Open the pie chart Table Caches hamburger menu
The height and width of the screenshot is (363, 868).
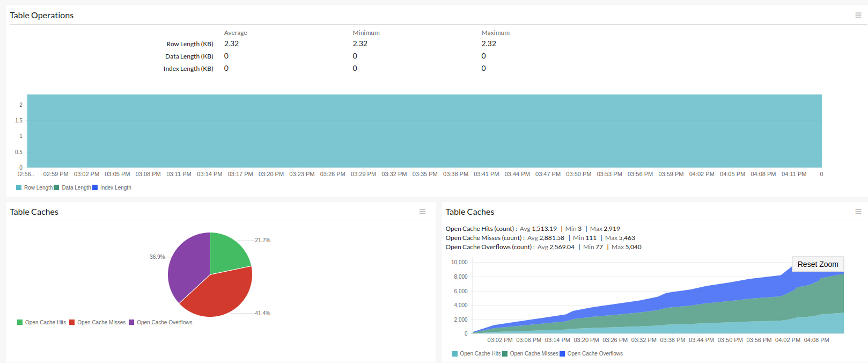click(423, 212)
